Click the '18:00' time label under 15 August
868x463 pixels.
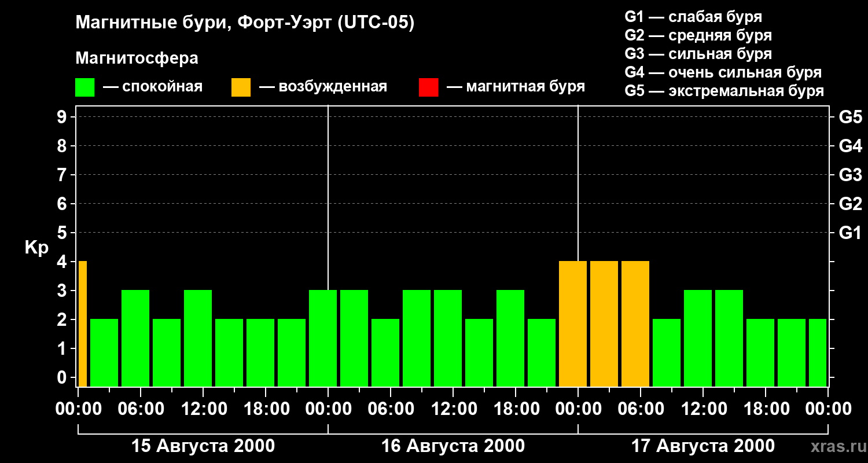click(266, 409)
